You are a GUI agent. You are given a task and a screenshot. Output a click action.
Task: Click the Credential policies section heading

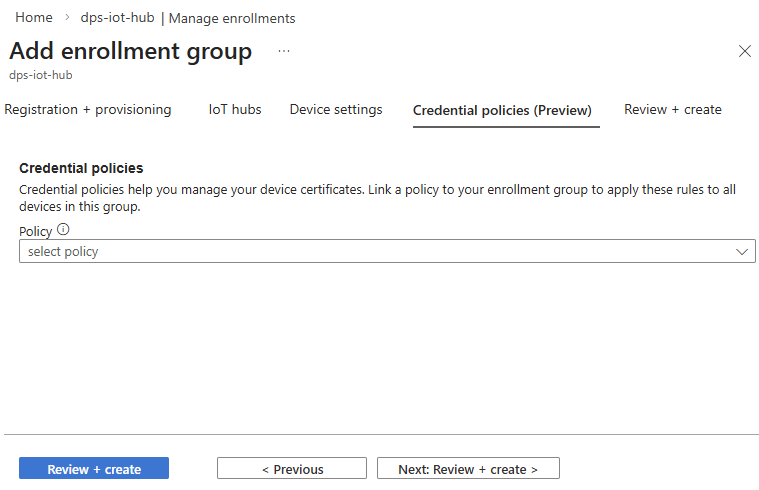click(x=81, y=168)
